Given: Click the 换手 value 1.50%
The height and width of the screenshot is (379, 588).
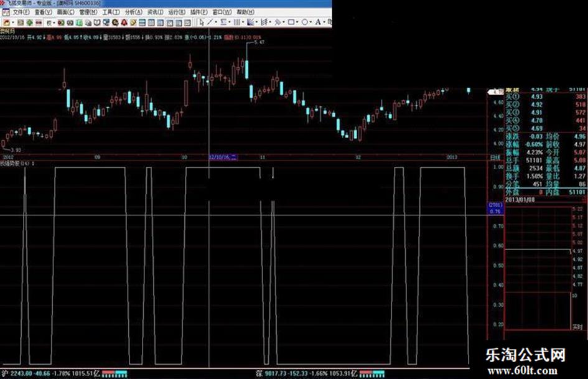Looking at the screenshot, I should pos(534,176).
